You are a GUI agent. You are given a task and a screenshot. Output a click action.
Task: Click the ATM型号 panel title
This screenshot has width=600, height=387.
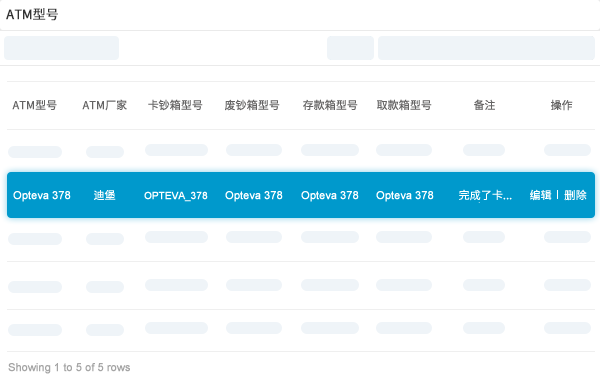32,15
